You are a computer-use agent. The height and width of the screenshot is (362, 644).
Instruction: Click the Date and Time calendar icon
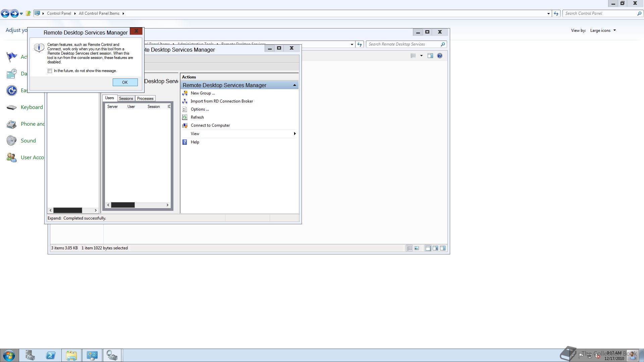(12, 74)
